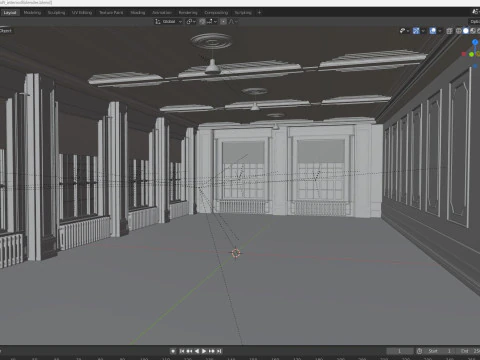480x360 pixels.
Task: Jump to the last frame
Action: 219,351
